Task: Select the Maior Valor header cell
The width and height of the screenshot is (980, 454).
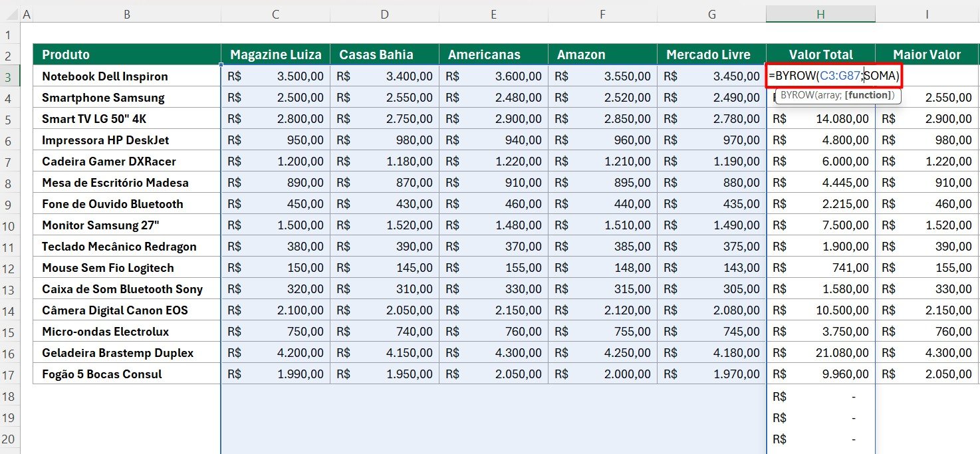Action: [927, 55]
